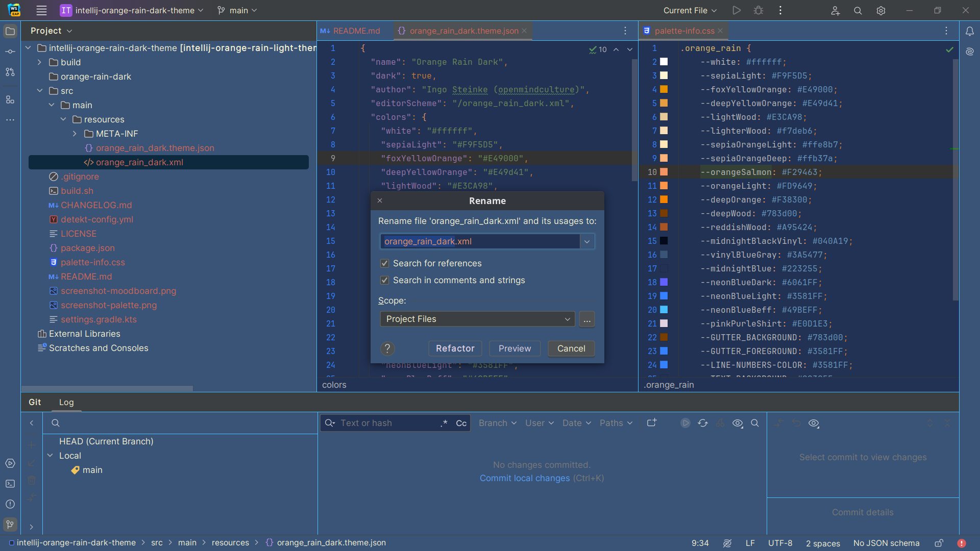
Task: Click the Refresh icon in Git log
Action: click(x=703, y=423)
